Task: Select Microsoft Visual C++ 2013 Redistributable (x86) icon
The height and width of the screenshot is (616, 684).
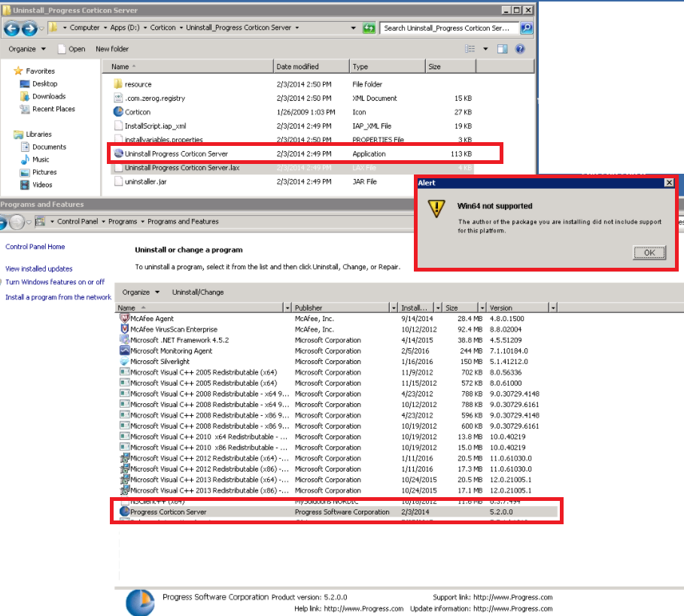Action: click(x=125, y=490)
